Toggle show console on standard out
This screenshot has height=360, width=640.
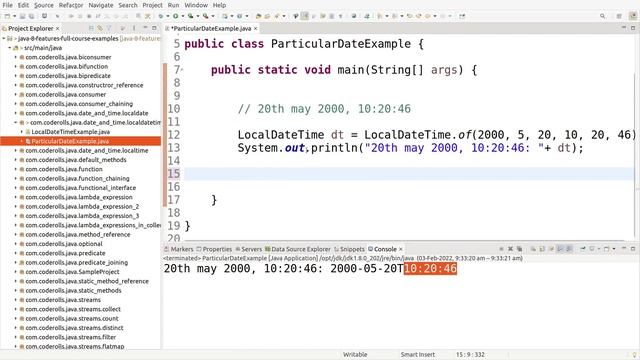(560, 249)
